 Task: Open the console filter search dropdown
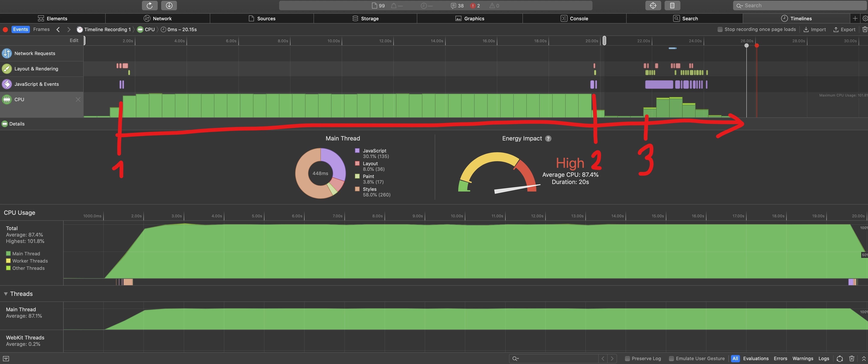pyautogui.click(x=516, y=359)
